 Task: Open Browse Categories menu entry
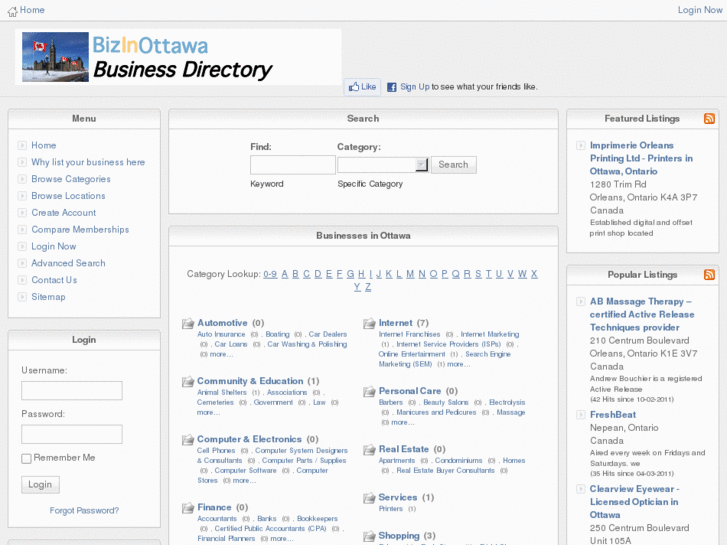point(71,179)
